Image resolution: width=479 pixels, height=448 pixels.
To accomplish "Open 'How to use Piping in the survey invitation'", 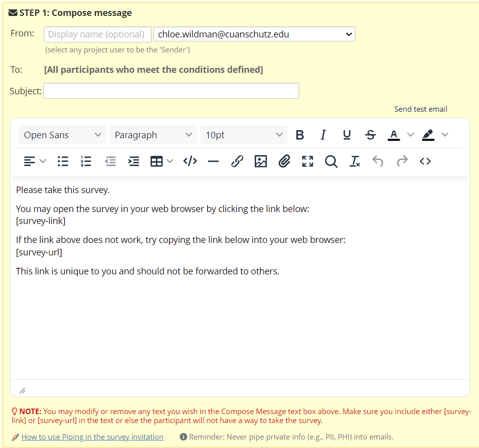I will [x=92, y=437].
